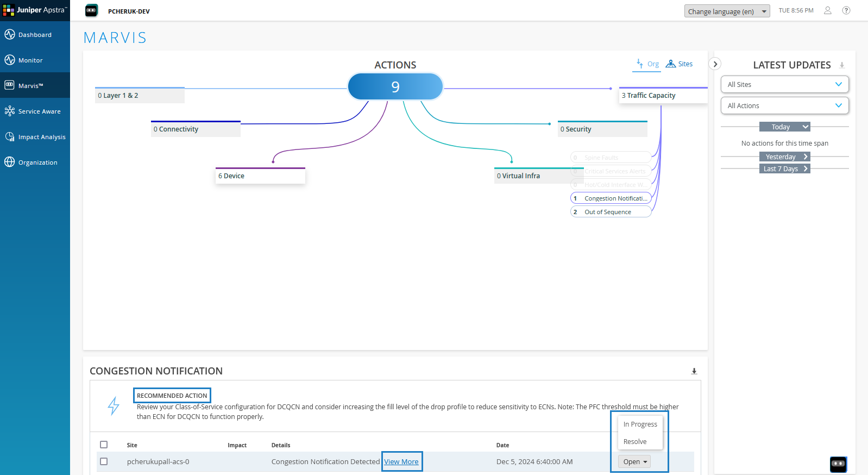Click the Marvis robot sidebar icon
This screenshot has height=475, width=868.
[10, 85]
